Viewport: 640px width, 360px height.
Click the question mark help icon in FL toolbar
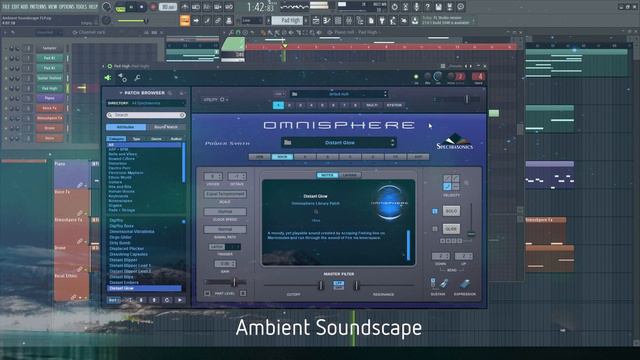tap(427, 7)
